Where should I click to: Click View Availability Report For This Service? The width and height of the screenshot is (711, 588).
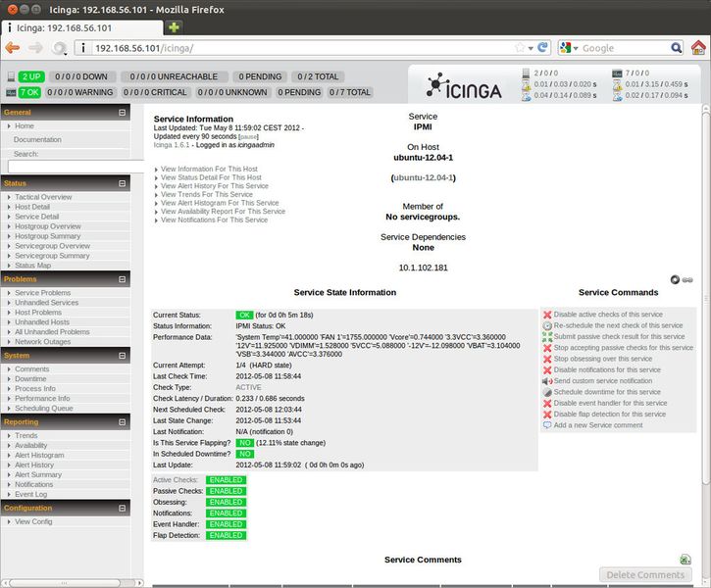[223, 211]
